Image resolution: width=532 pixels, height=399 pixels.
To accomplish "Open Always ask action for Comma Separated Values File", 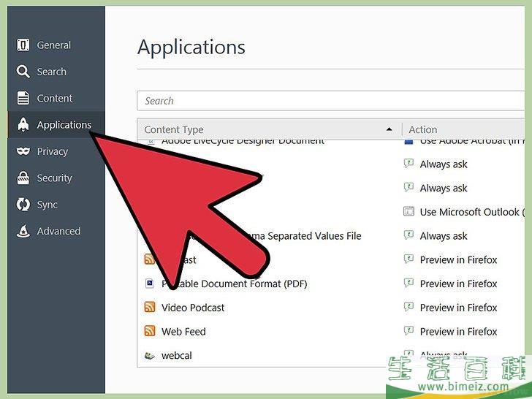I will (436, 236).
